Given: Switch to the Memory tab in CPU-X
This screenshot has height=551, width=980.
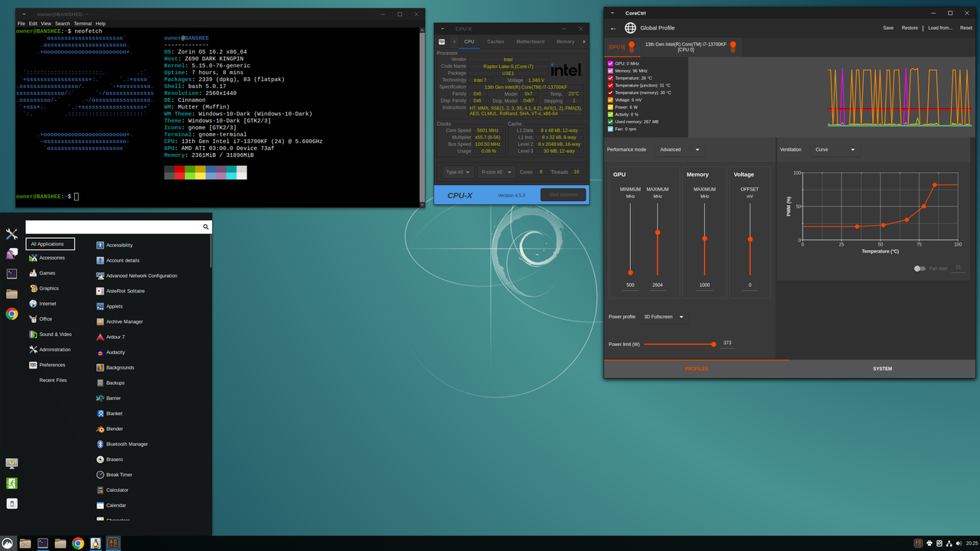Looking at the screenshot, I should pos(565,41).
